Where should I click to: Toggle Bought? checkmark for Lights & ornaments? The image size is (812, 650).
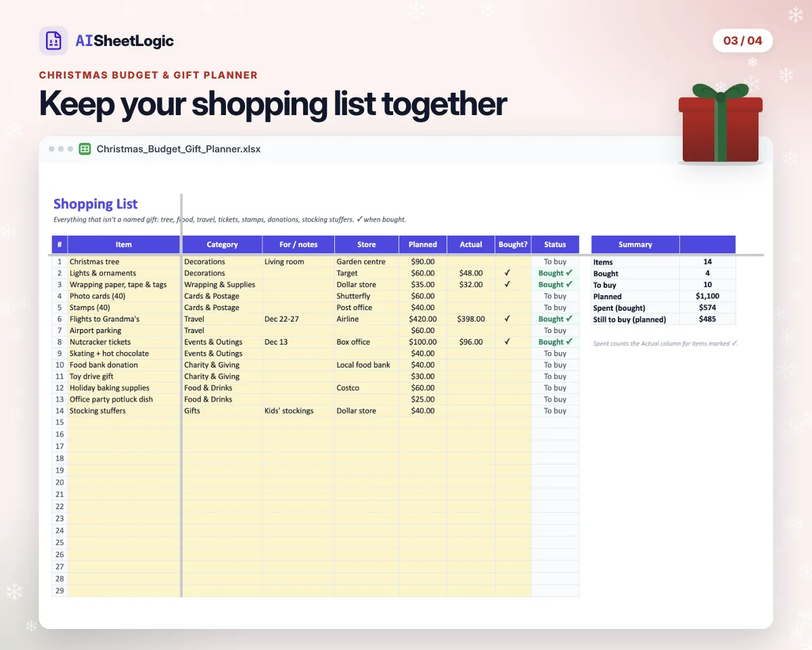(x=507, y=273)
